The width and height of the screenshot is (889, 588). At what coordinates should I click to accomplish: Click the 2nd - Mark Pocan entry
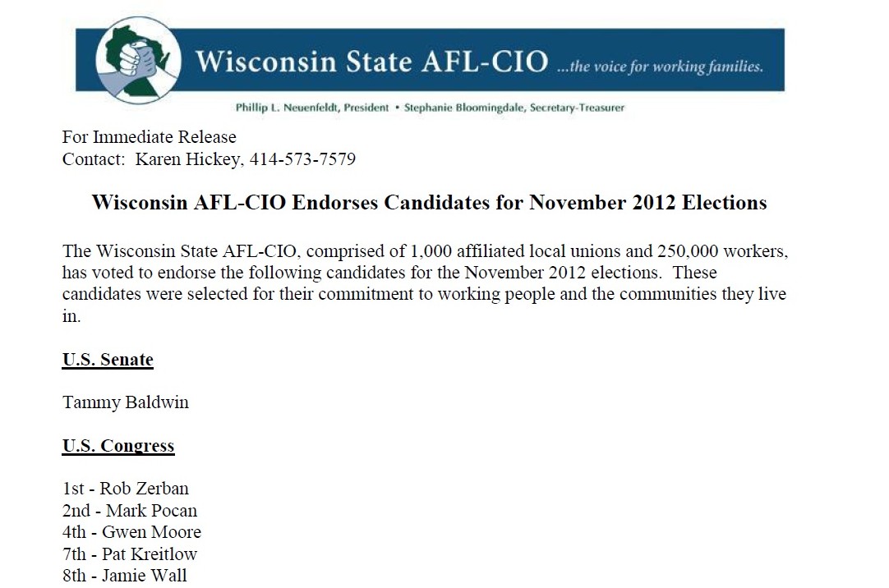(130, 510)
